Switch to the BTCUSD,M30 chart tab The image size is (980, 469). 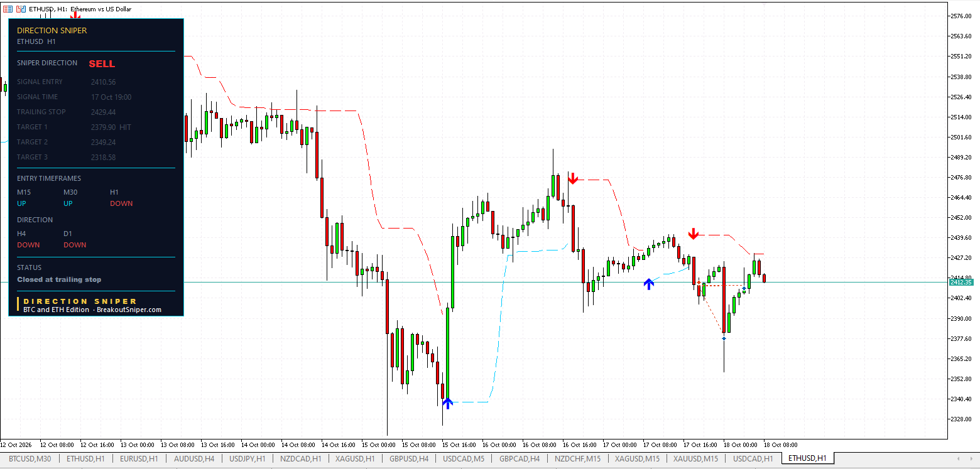point(30,459)
